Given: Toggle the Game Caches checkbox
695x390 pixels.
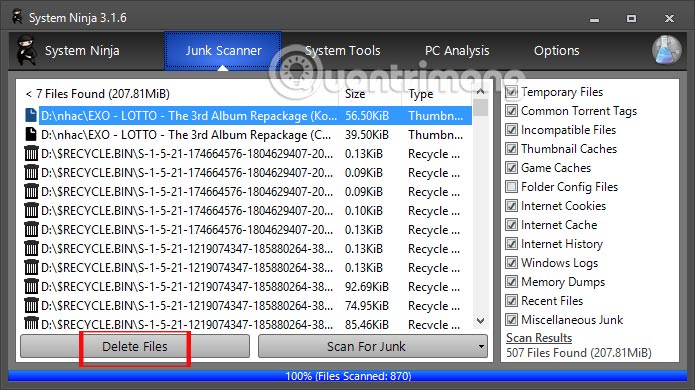Looking at the screenshot, I should click(x=511, y=168).
